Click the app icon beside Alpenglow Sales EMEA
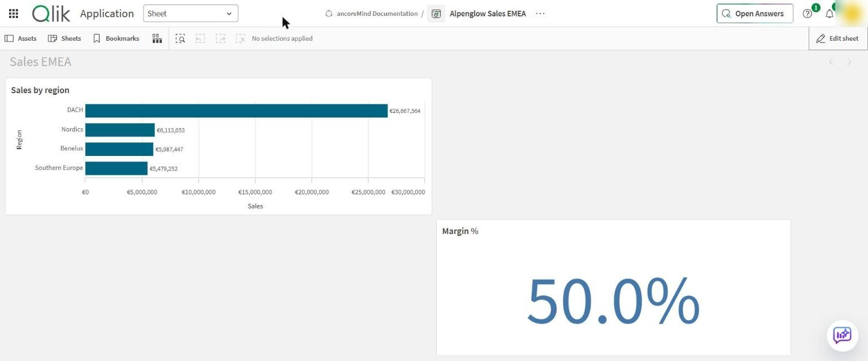This screenshot has height=361, width=868. pyautogui.click(x=436, y=14)
